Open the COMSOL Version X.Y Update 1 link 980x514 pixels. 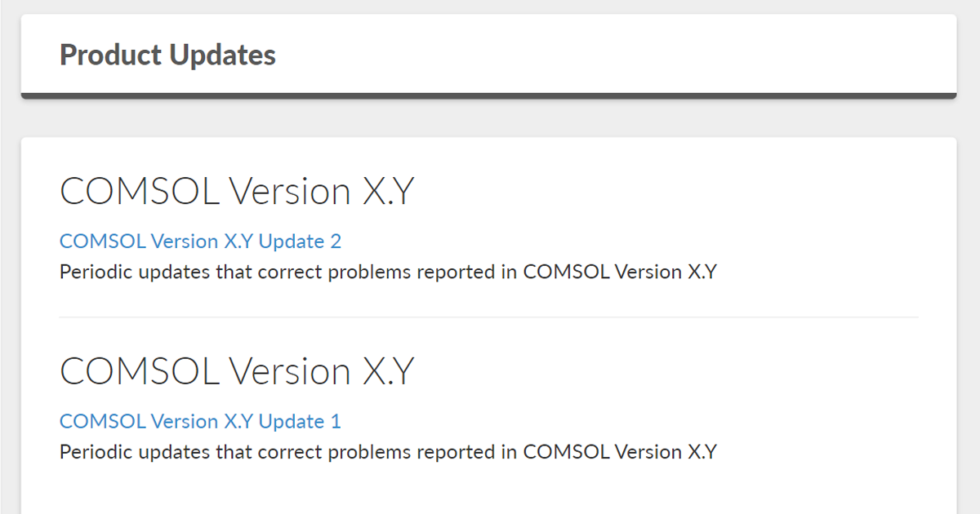coord(200,421)
